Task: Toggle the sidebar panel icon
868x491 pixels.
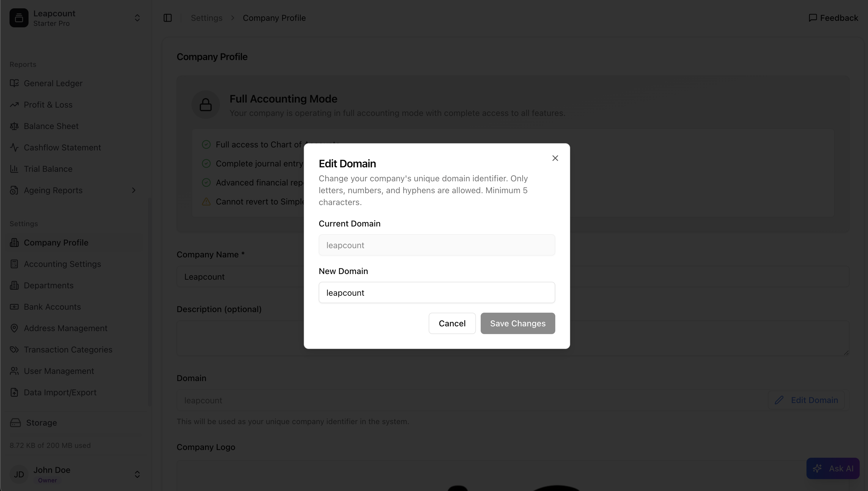Action: tap(168, 18)
